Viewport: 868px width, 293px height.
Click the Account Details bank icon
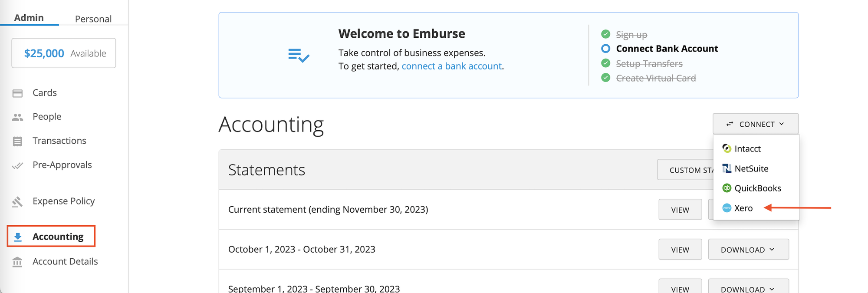(x=18, y=261)
